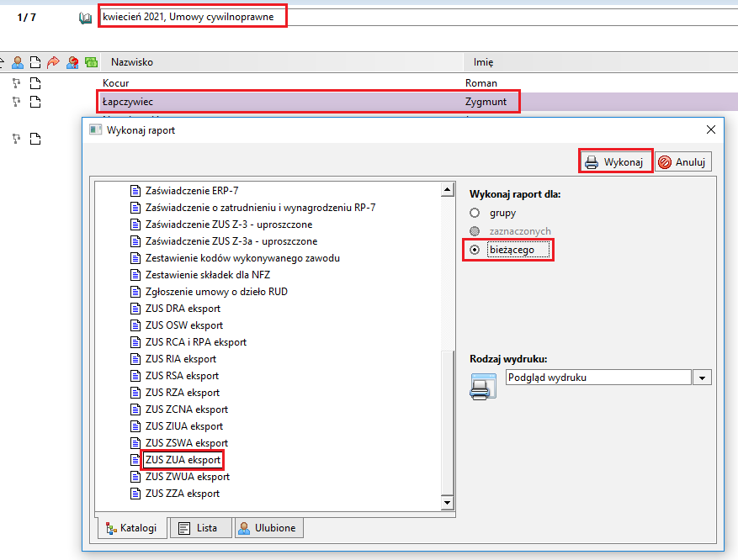Select the grupy radio option
This screenshot has height=560, width=738.
[x=475, y=213]
